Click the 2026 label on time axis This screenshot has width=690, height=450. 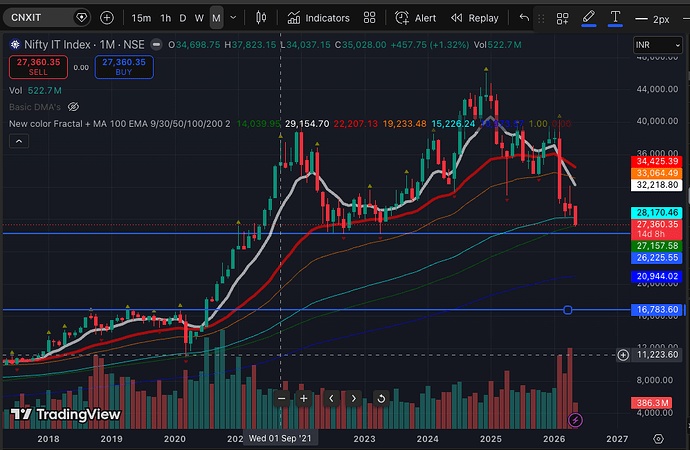click(x=554, y=439)
